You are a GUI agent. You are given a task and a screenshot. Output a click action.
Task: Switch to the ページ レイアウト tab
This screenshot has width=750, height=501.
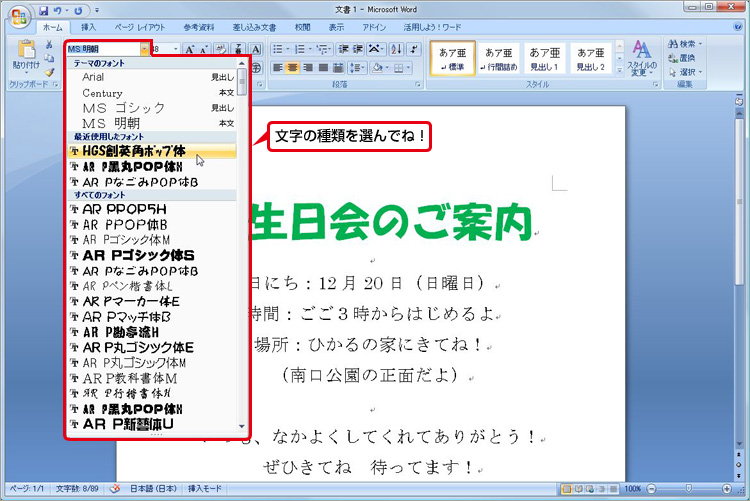pos(140,27)
